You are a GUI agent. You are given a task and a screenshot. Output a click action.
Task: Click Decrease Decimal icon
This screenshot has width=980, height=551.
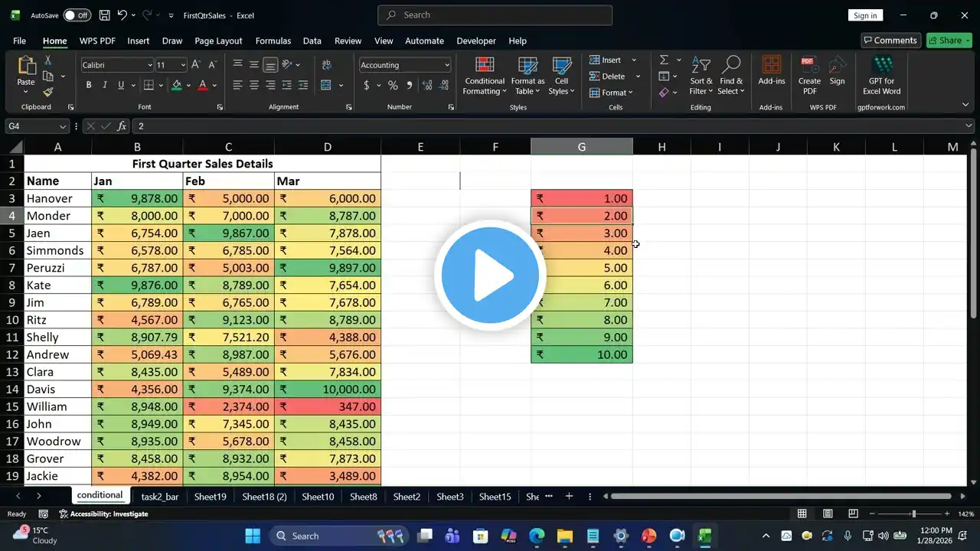point(442,85)
